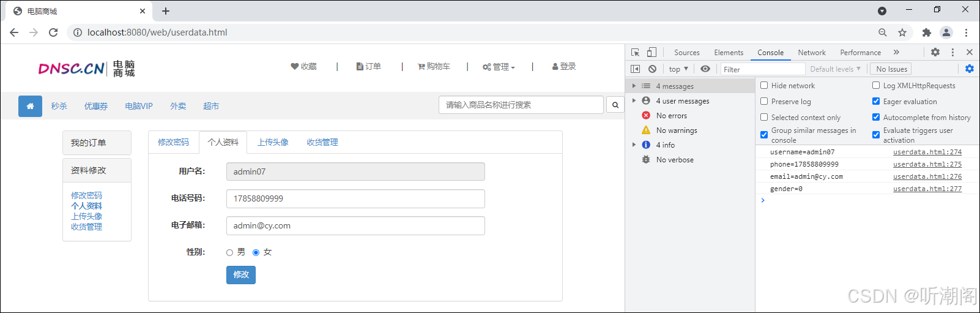Expand the 4 messages group
The image size is (980, 313).
pyautogui.click(x=634, y=86)
